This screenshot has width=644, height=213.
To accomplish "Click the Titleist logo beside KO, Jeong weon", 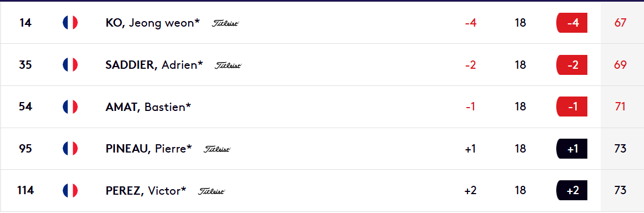I will point(225,23).
